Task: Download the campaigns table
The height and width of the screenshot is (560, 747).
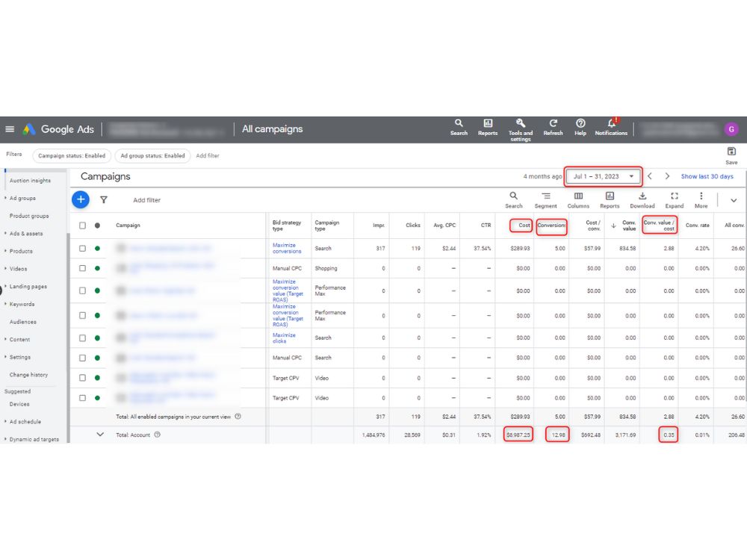Action: tap(642, 200)
